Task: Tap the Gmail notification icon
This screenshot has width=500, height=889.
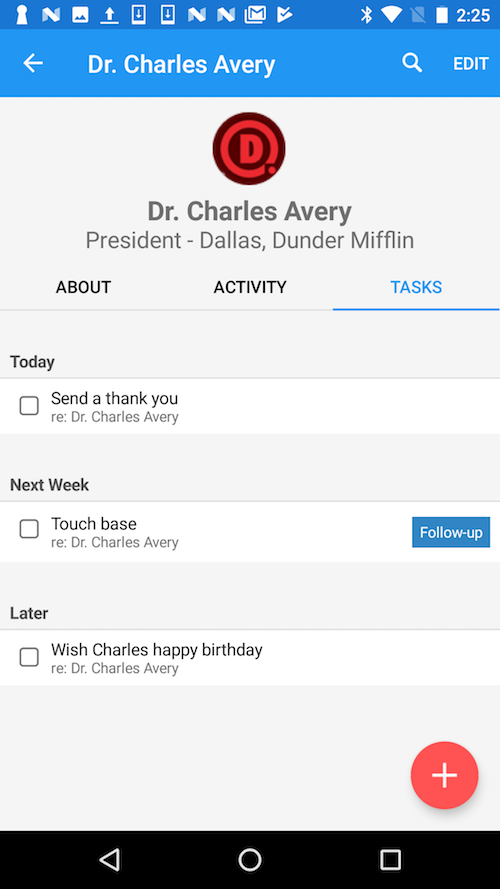Action: click(x=255, y=15)
